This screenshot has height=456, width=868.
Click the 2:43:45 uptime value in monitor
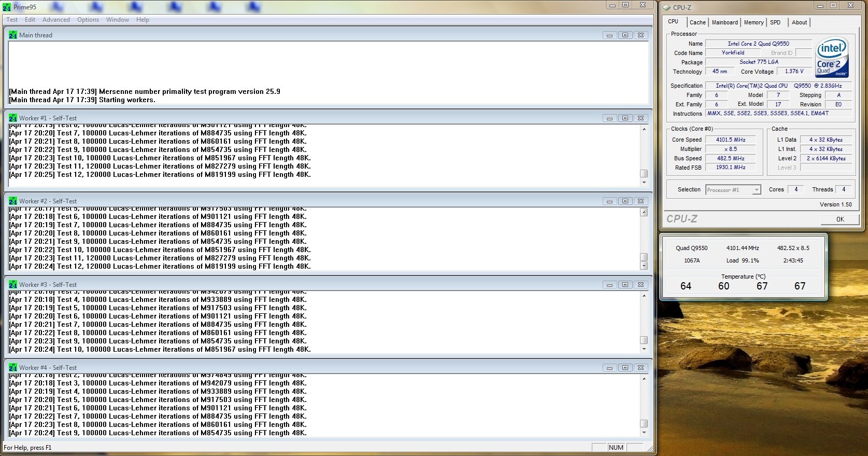click(793, 260)
